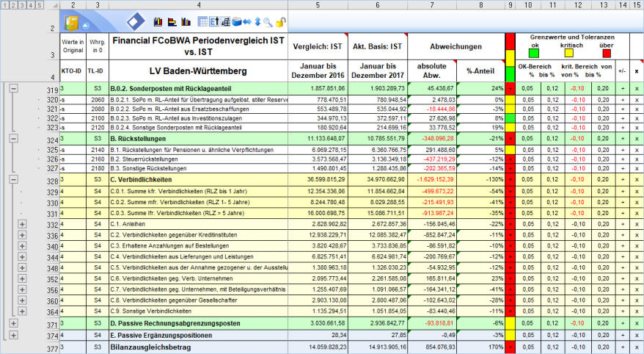644x354 pixels.
Task: Click the yellow padlock unlock icon
Action: click(281, 22)
